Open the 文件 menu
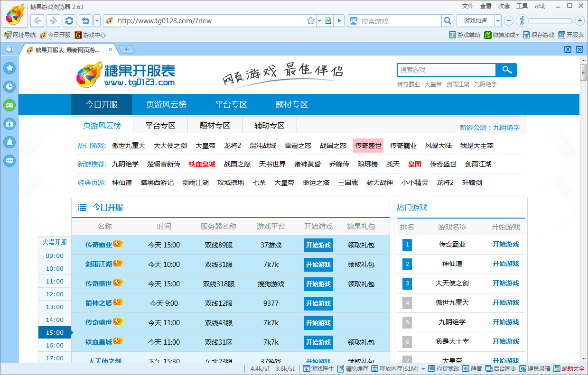This screenshot has width=588, height=375. (468, 6)
